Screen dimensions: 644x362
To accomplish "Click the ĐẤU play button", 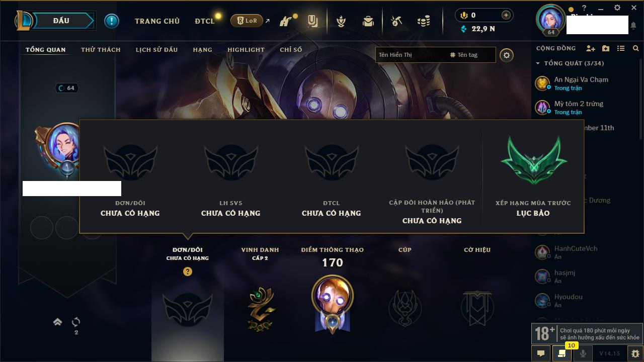I will click(61, 21).
